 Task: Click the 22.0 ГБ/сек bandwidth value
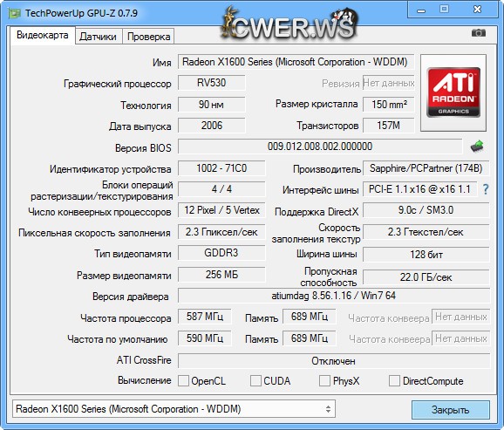pos(426,276)
